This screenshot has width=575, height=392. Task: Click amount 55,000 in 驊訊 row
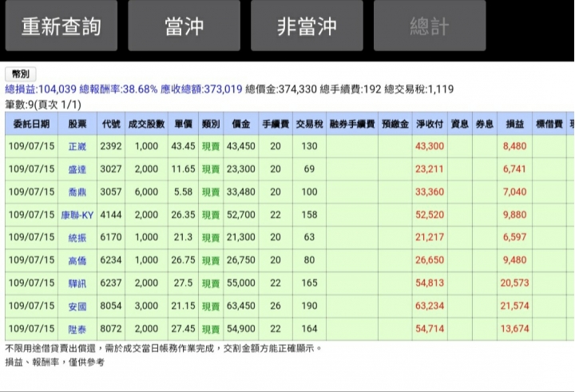point(241,283)
